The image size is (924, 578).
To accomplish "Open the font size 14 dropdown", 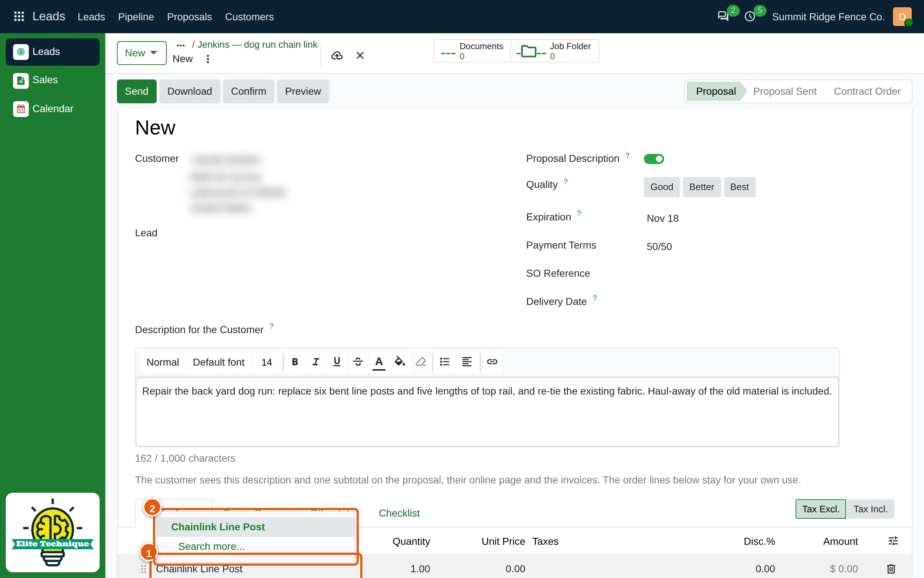I will pos(266,362).
